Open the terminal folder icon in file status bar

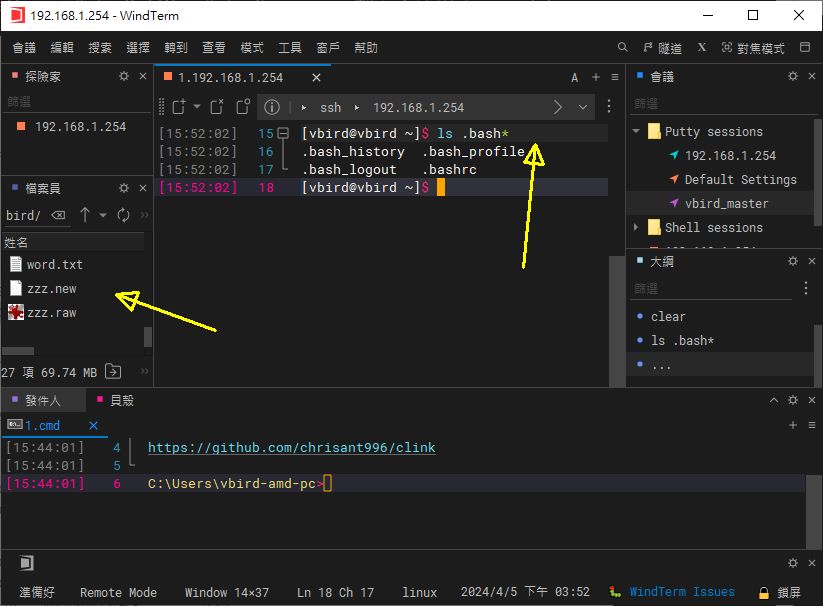[114, 372]
